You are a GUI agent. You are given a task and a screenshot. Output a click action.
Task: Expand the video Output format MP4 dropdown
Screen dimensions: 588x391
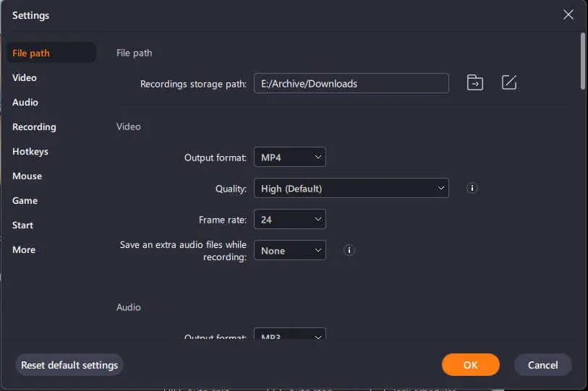coord(290,157)
